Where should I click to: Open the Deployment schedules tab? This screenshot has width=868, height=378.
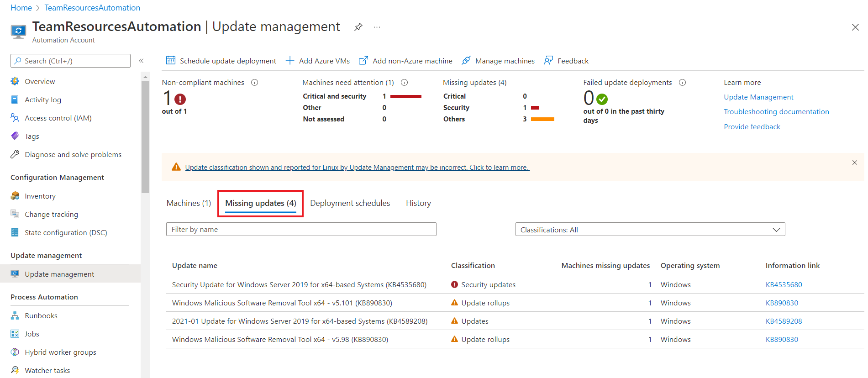click(350, 203)
